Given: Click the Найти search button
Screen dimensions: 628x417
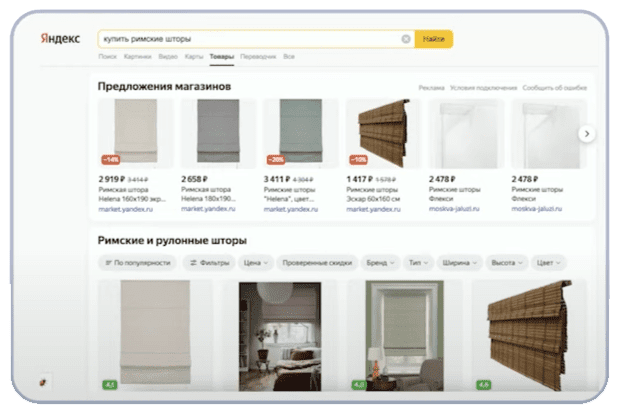Looking at the screenshot, I should pos(434,39).
